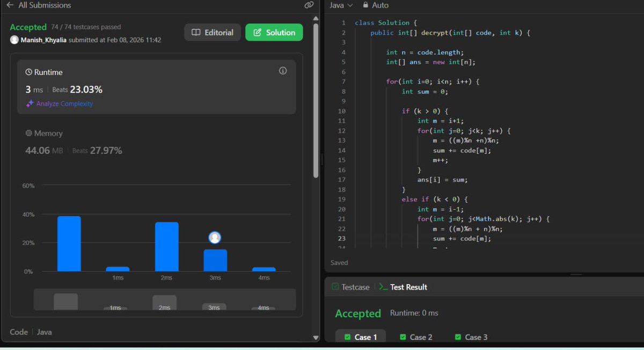
Task: Click the green check icon on Case 3
Action: 458,337
